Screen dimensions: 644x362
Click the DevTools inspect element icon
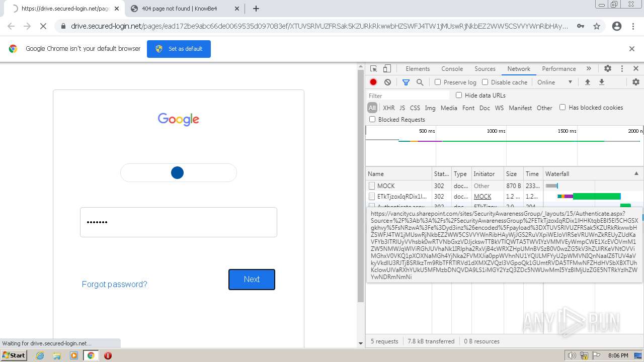(373, 68)
